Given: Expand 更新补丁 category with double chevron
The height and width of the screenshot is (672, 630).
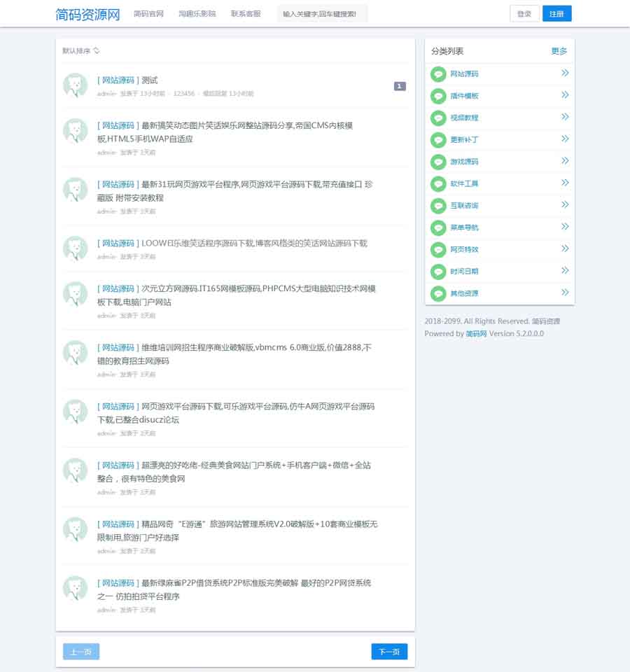Looking at the screenshot, I should [565, 139].
